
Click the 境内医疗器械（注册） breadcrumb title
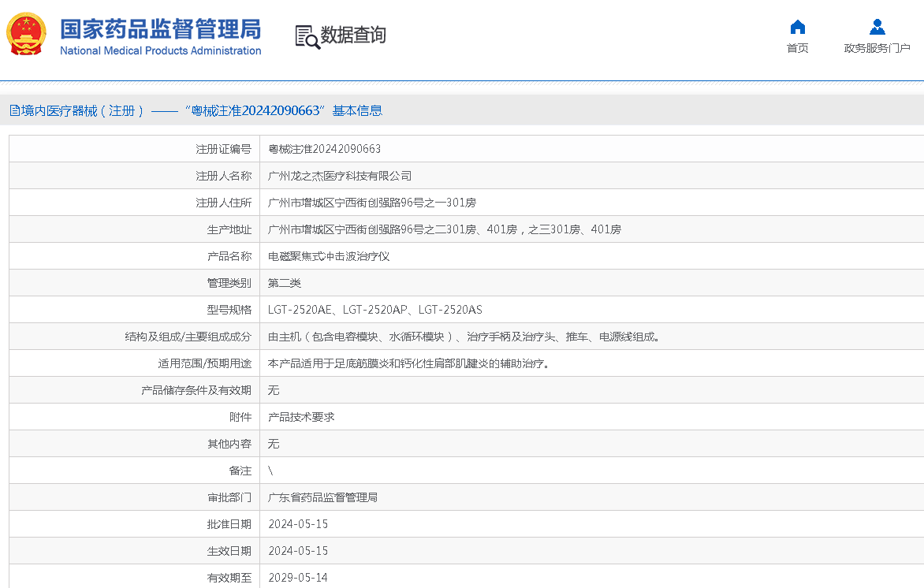[x=83, y=111]
